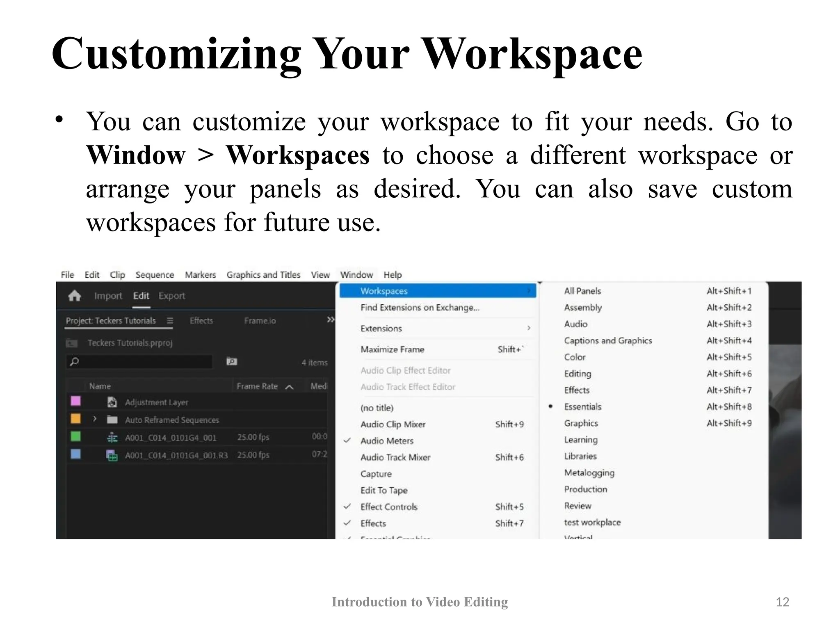Show hidden panel tabs overflow chevrons

coord(331,320)
